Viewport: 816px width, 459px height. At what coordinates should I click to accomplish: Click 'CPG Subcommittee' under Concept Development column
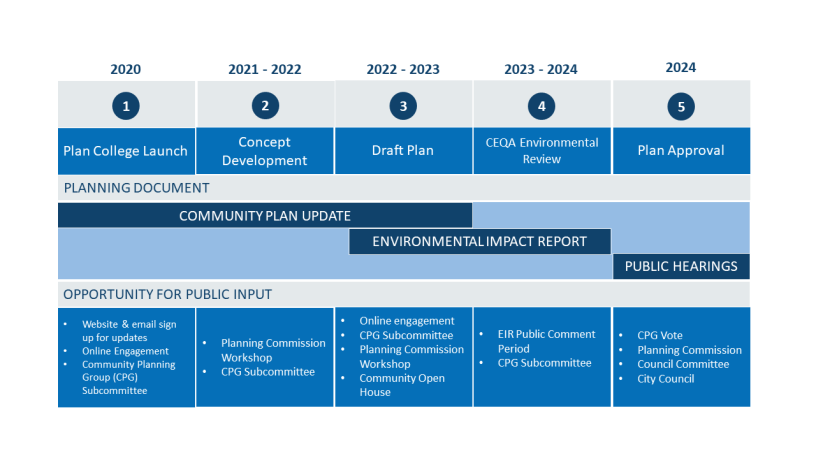pos(268,372)
